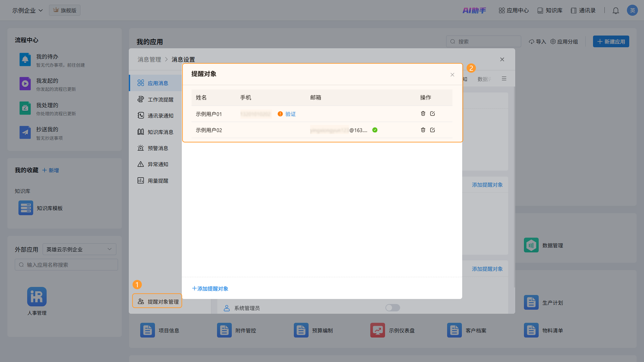Screen dimensions: 644x362
Task: Delete reminder recipient 示例用户02
Action: click(423, 130)
